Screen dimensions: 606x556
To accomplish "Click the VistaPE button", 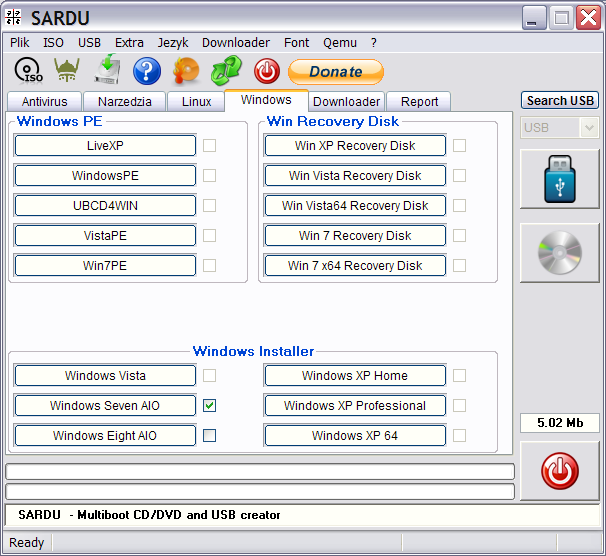I will pos(105,236).
